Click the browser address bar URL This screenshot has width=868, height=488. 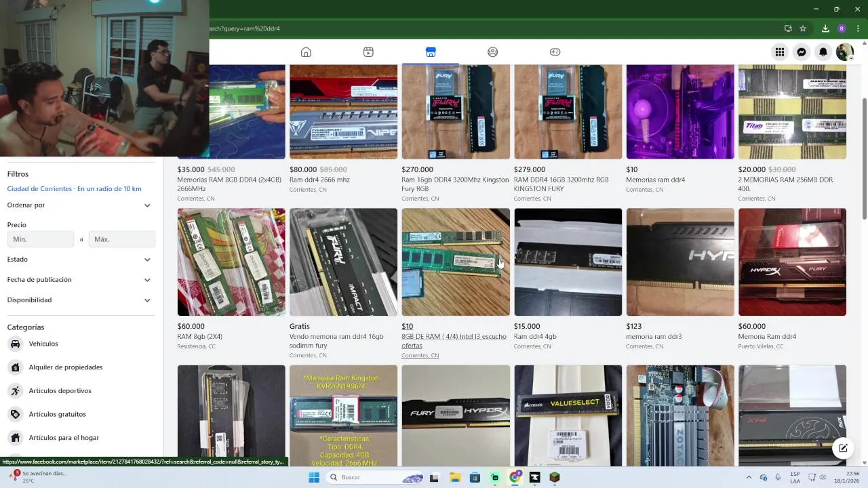[x=244, y=28]
